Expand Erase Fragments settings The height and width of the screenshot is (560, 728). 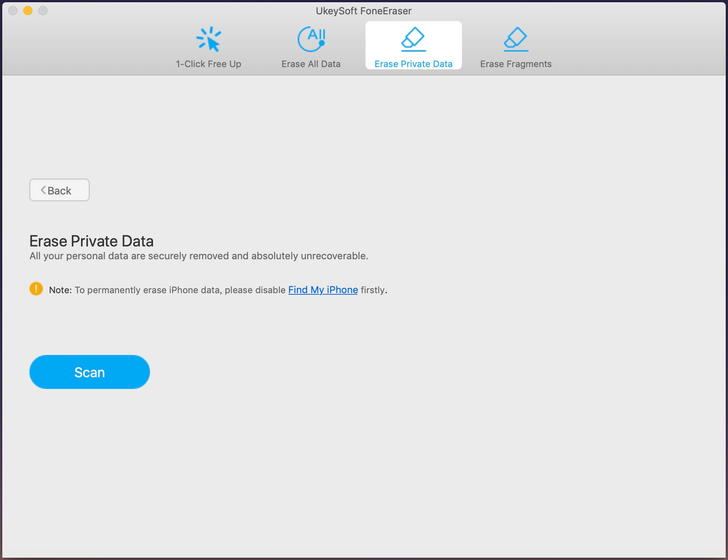pyautogui.click(x=515, y=47)
